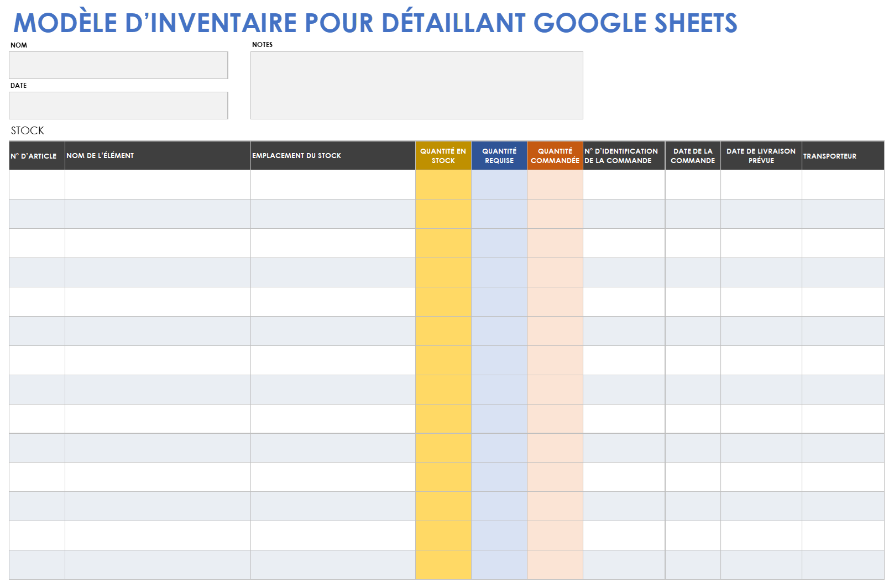Click the NOM input field
Image resolution: width=894 pixels, height=588 pixels.
[x=118, y=65]
